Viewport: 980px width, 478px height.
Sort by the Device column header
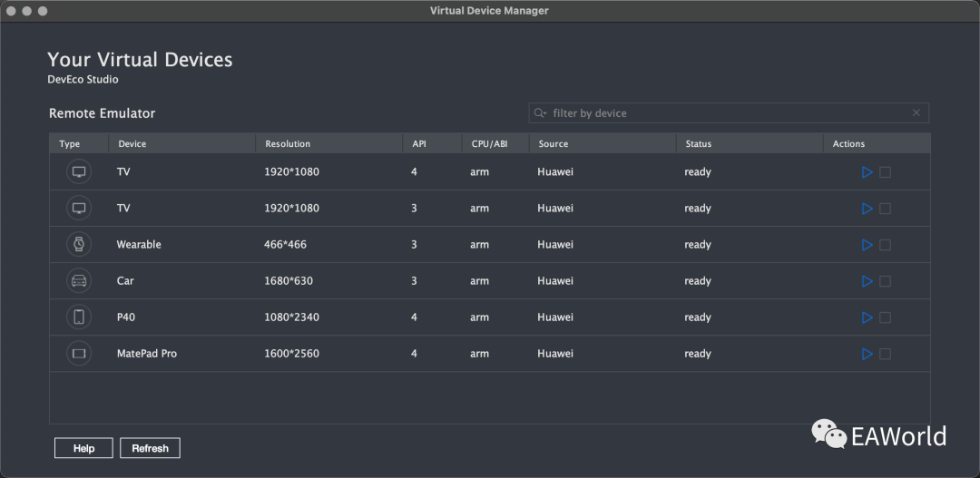181,143
